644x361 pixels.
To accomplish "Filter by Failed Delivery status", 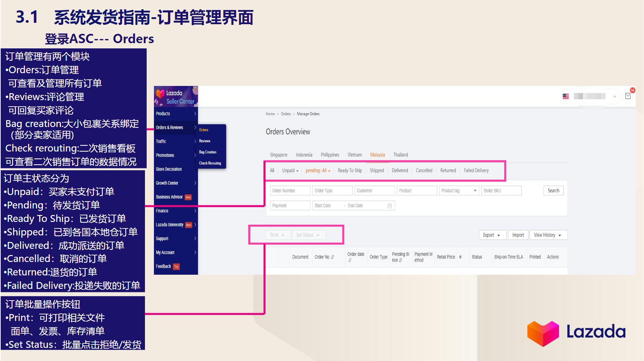I will point(476,170).
